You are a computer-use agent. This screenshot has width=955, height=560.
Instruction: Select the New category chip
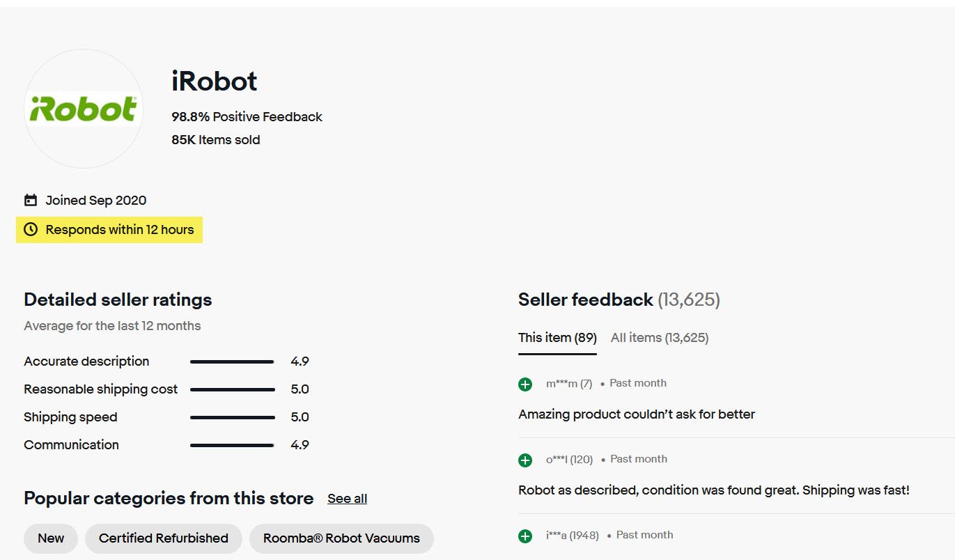click(51, 538)
